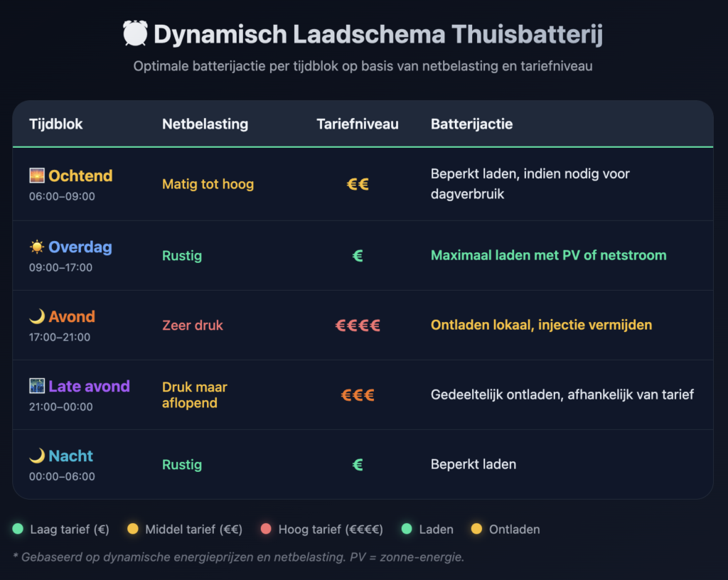Click 'Maximaal laden met PV of netstroom' text
This screenshot has height=580, width=728.
pos(549,255)
